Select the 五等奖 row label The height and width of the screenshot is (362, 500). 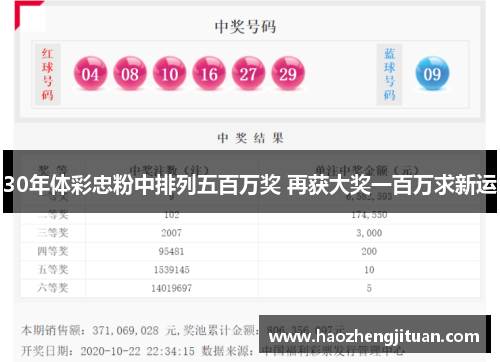[53, 269]
